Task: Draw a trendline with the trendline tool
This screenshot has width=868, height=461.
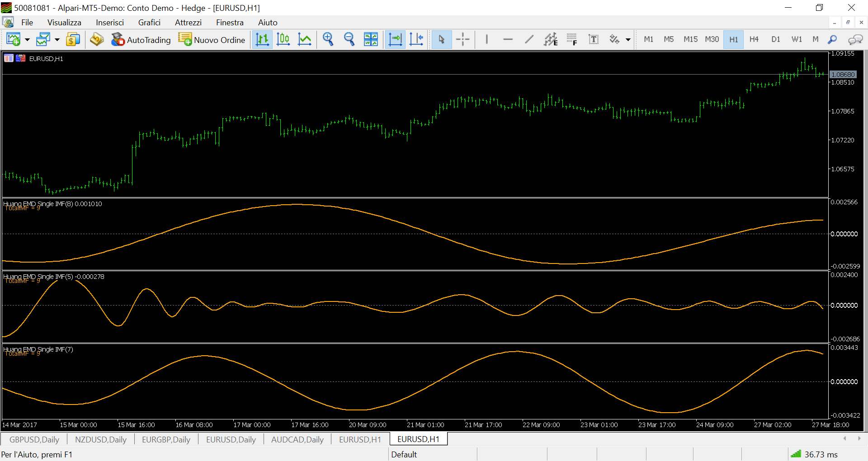Action: (529, 40)
